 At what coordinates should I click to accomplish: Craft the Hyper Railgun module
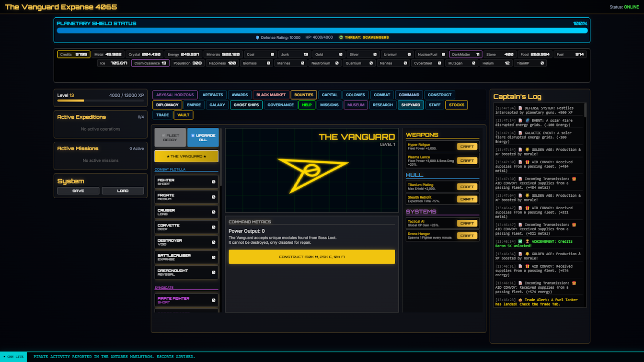point(467,147)
